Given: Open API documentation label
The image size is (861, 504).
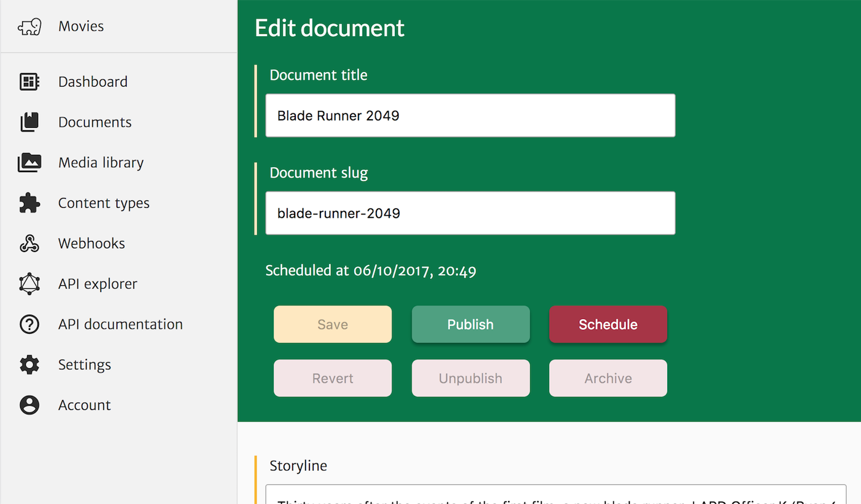Looking at the screenshot, I should pyautogui.click(x=121, y=325).
